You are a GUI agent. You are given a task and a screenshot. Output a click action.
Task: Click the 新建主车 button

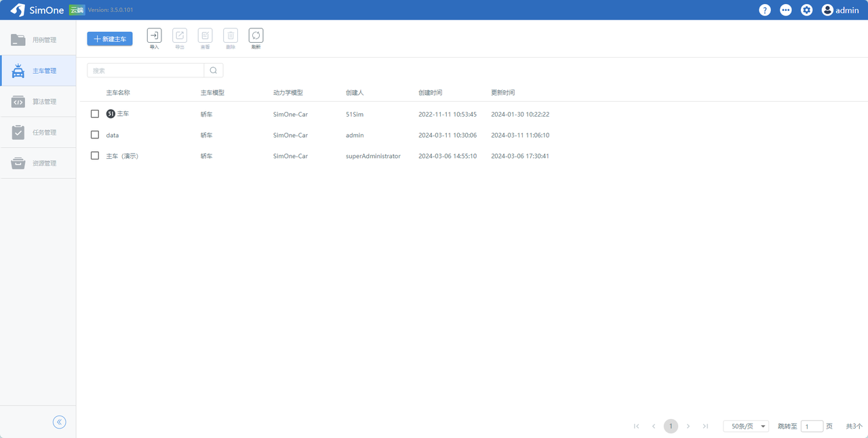(110, 39)
